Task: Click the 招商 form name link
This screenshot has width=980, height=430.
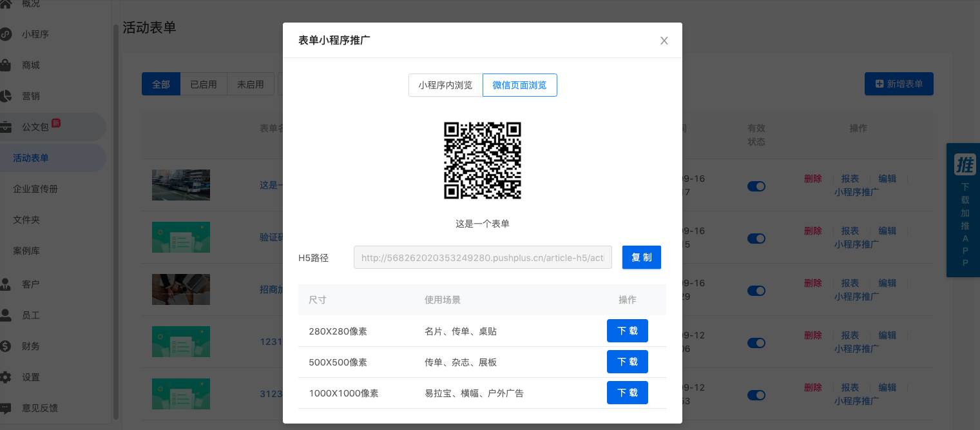Action: click(271, 289)
